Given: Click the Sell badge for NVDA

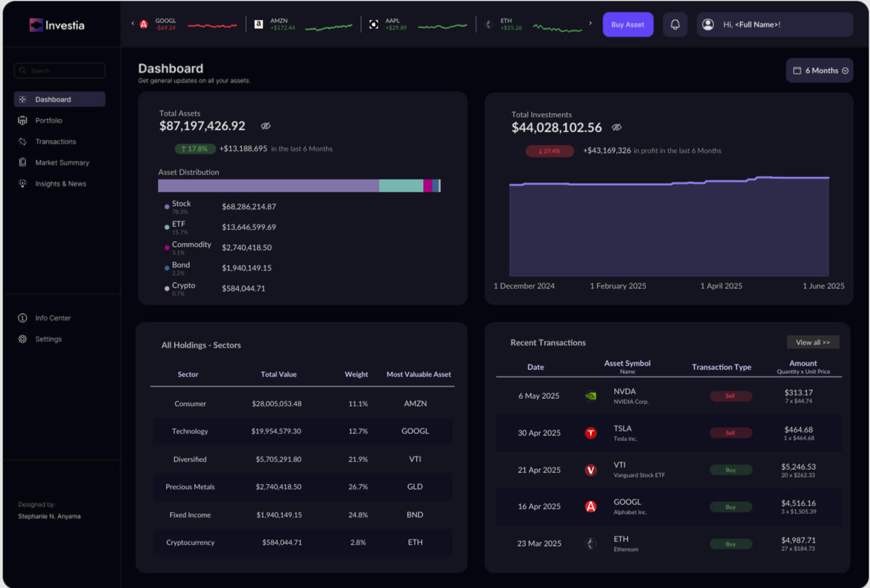Looking at the screenshot, I should pyautogui.click(x=731, y=396).
